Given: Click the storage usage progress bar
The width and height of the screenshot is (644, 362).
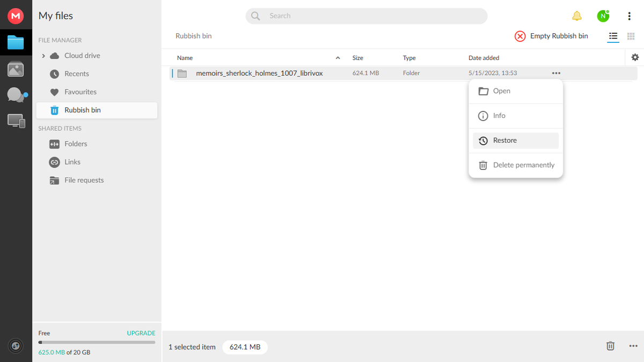Looking at the screenshot, I should [x=97, y=343].
